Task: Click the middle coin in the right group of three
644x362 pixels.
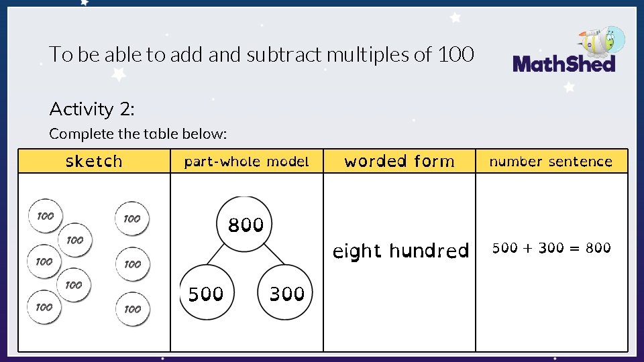Action: [x=132, y=263]
